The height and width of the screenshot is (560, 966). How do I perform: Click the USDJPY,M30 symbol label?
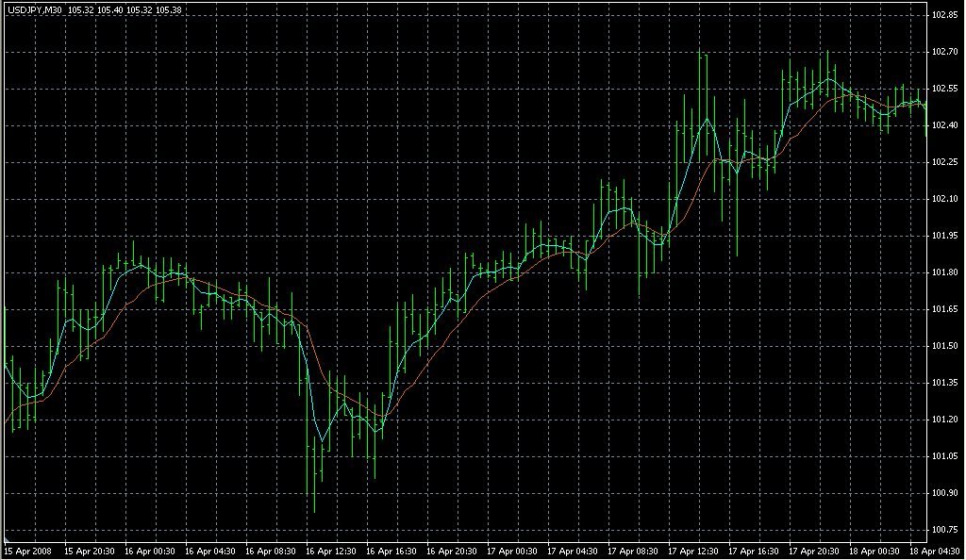click(x=33, y=9)
